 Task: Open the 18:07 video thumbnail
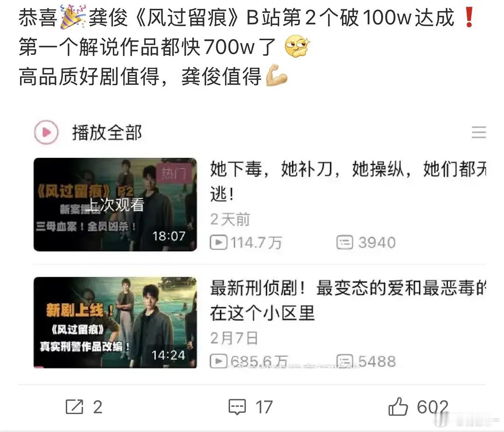coord(115,205)
